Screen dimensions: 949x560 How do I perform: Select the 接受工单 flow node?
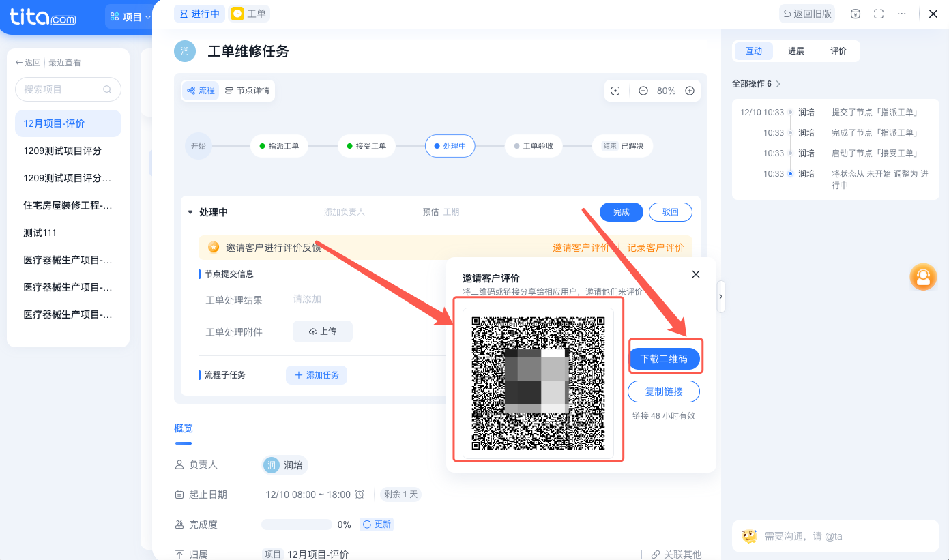(366, 146)
